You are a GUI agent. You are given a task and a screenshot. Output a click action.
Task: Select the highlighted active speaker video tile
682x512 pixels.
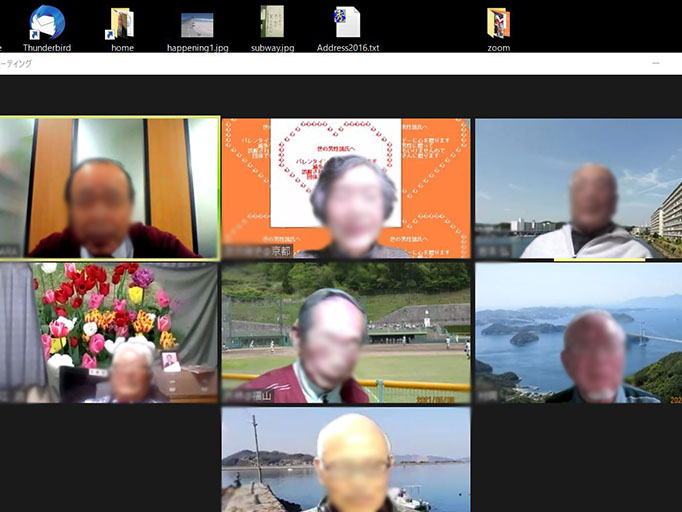point(109,188)
